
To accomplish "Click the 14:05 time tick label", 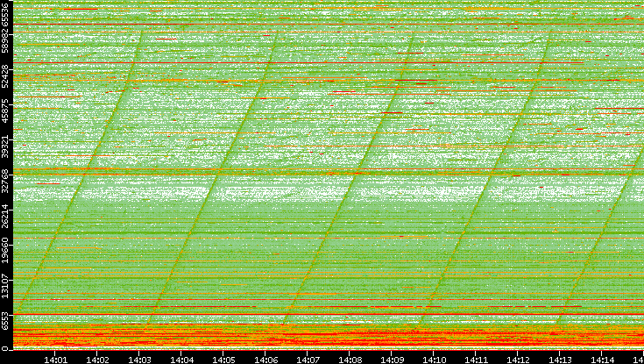I will tap(223, 360).
